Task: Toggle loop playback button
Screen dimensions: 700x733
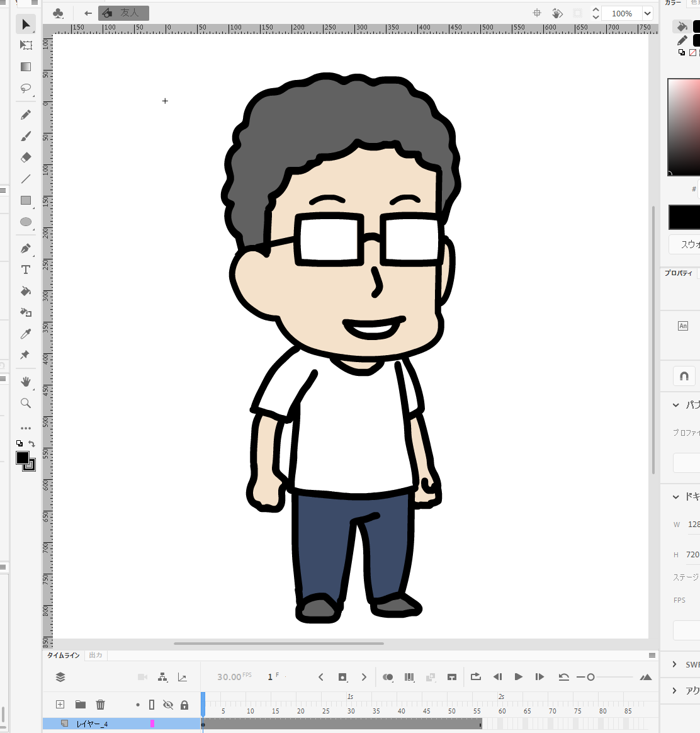Action: coord(476,676)
